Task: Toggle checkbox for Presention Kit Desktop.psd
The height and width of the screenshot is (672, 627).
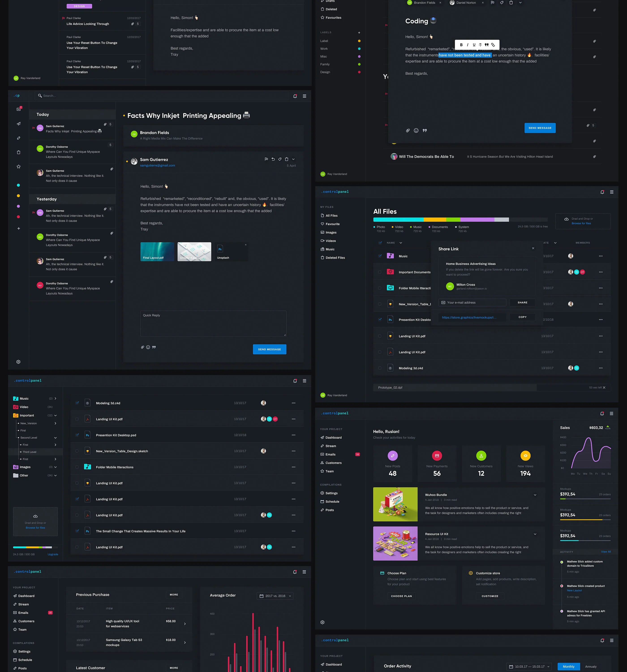Action: click(x=77, y=435)
